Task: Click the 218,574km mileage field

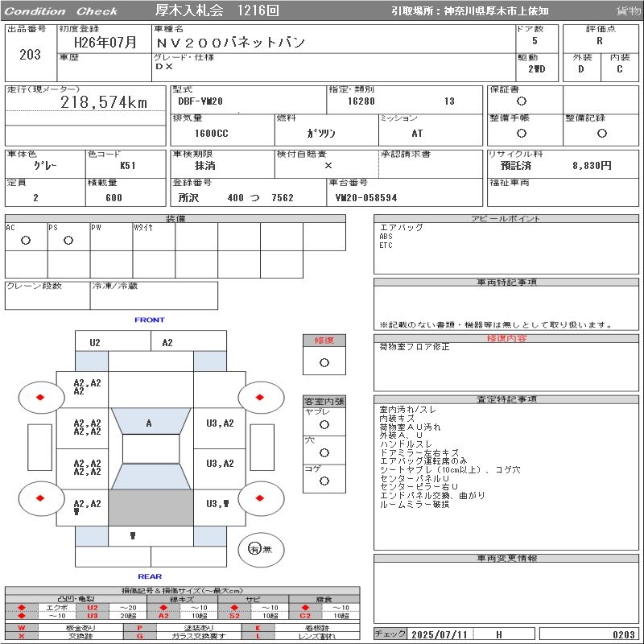Action: pos(104,102)
